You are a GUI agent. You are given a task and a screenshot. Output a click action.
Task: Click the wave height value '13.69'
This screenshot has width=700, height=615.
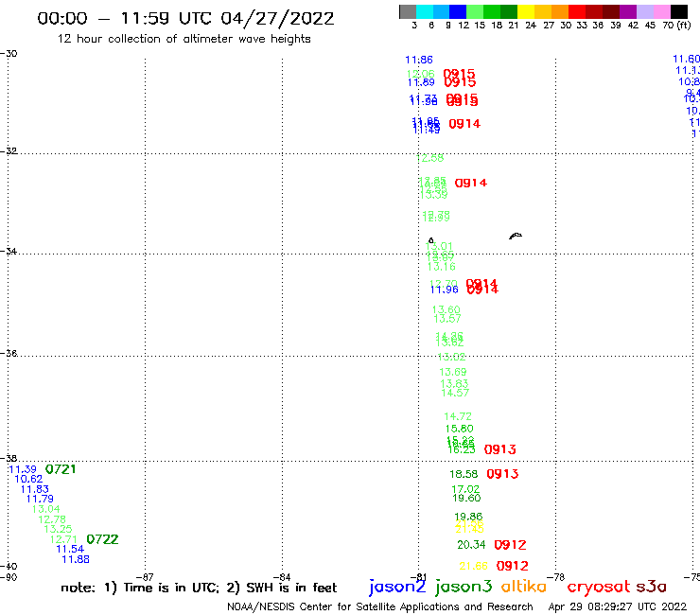click(x=453, y=372)
